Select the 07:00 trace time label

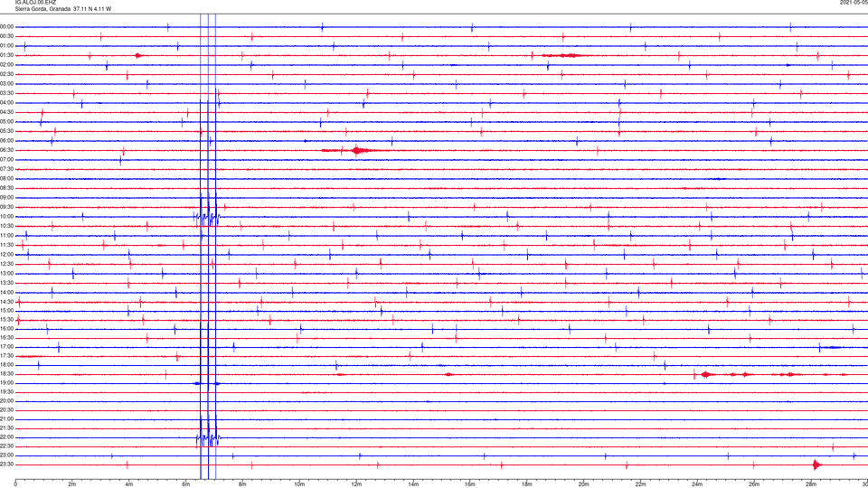7,160
